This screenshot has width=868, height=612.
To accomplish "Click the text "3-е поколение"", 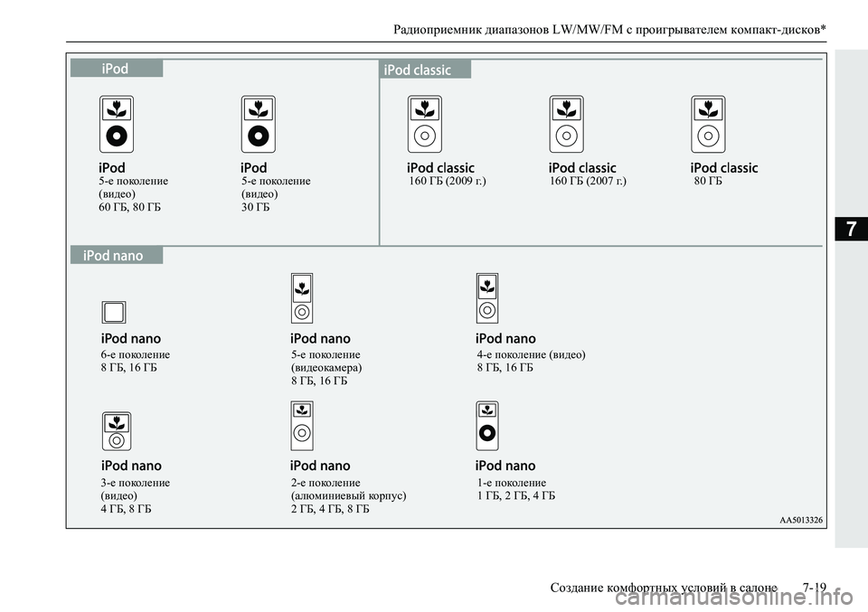I will pos(136,483).
